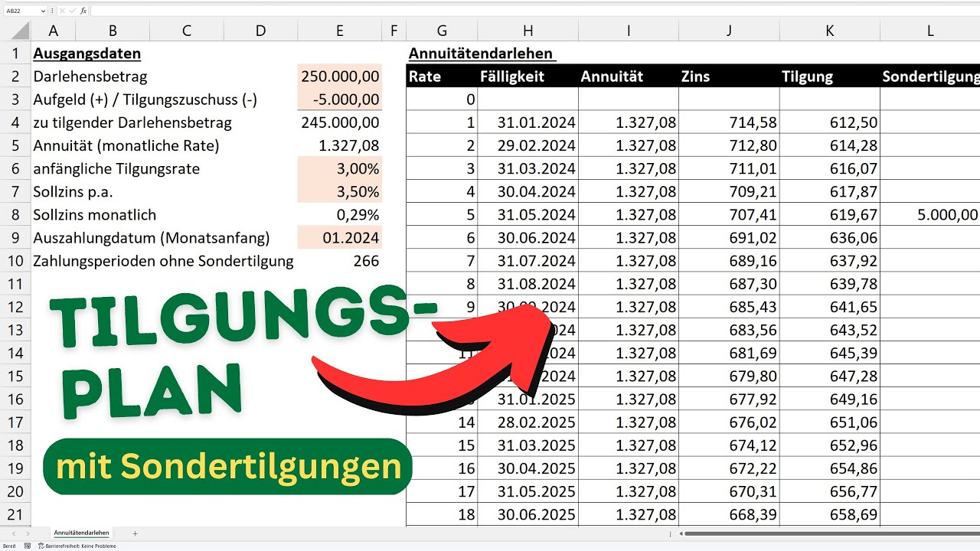Select the 658,69 Tilgung cell

[x=830, y=514]
